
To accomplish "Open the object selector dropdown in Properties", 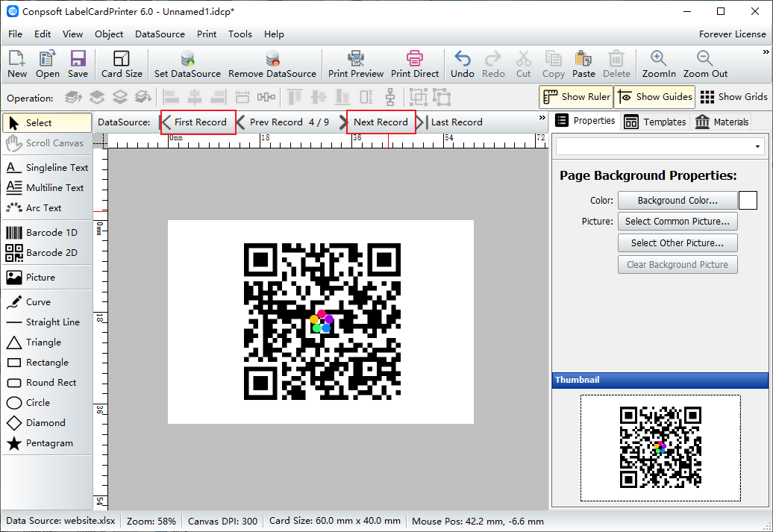I will 757,146.
